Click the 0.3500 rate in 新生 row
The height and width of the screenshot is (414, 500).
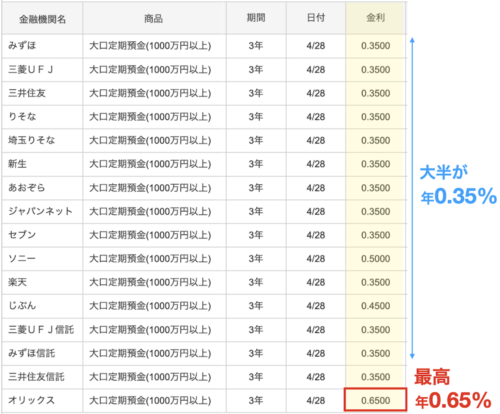(376, 164)
